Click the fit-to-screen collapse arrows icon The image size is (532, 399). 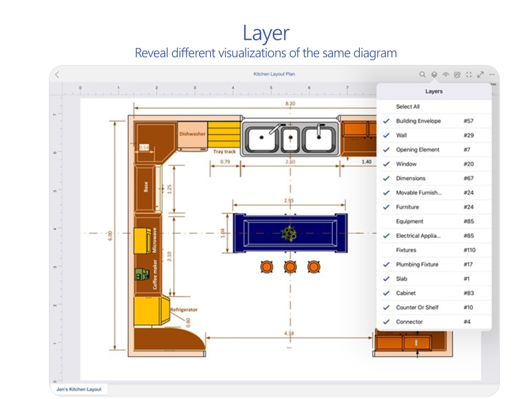(x=469, y=75)
